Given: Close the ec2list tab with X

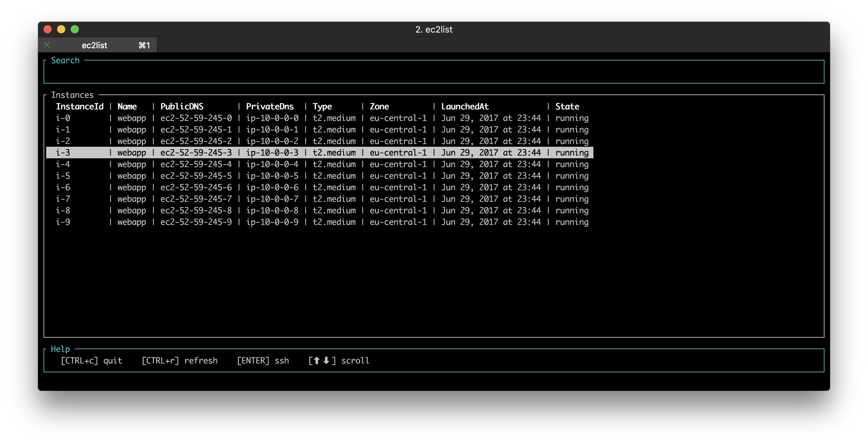Looking at the screenshot, I should pyautogui.click(x=47, y=45).
